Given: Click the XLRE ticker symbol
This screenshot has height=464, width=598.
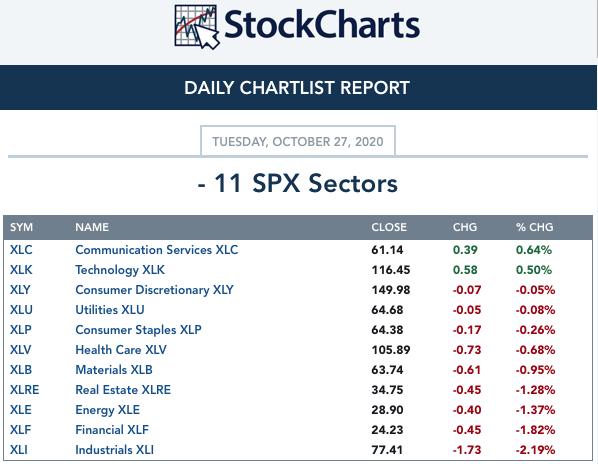Looking at the screenshot, I should click(x=24, y=390).
